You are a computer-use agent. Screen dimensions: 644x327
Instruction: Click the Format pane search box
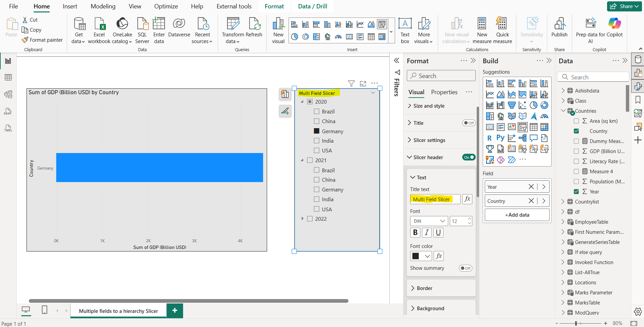pos(441,75)
